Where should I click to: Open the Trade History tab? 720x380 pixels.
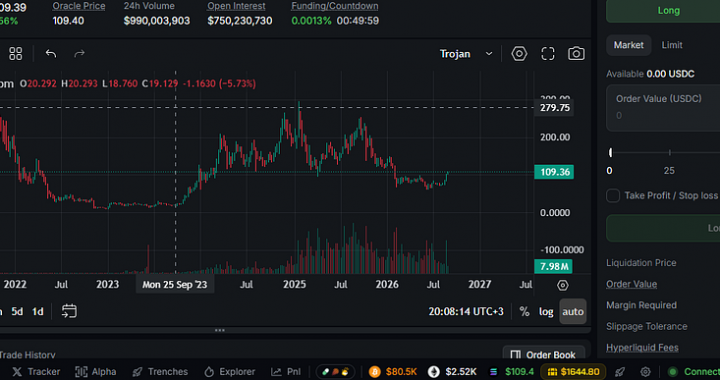28,354
